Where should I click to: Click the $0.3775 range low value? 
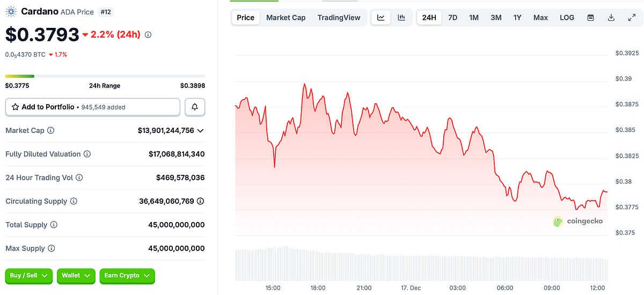[x=17, y=86]
